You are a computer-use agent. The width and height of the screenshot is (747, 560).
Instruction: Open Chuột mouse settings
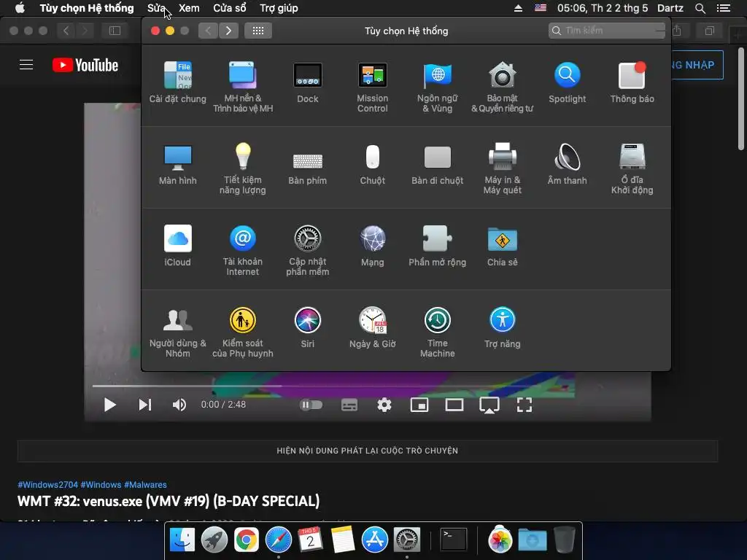click(373, 164)
